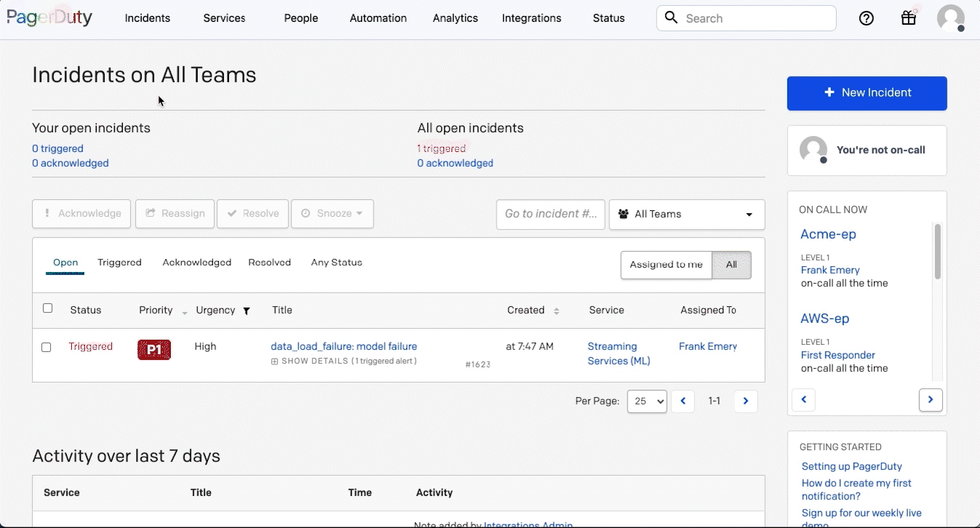Click the Snooze clock icon
The image size is (980, 528).
306,213
